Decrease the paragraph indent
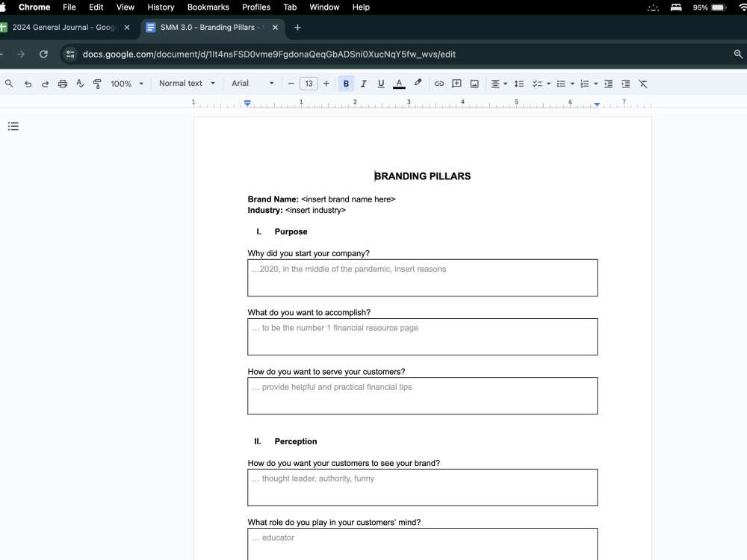This screenshot has height=560, width=747. 608,84
